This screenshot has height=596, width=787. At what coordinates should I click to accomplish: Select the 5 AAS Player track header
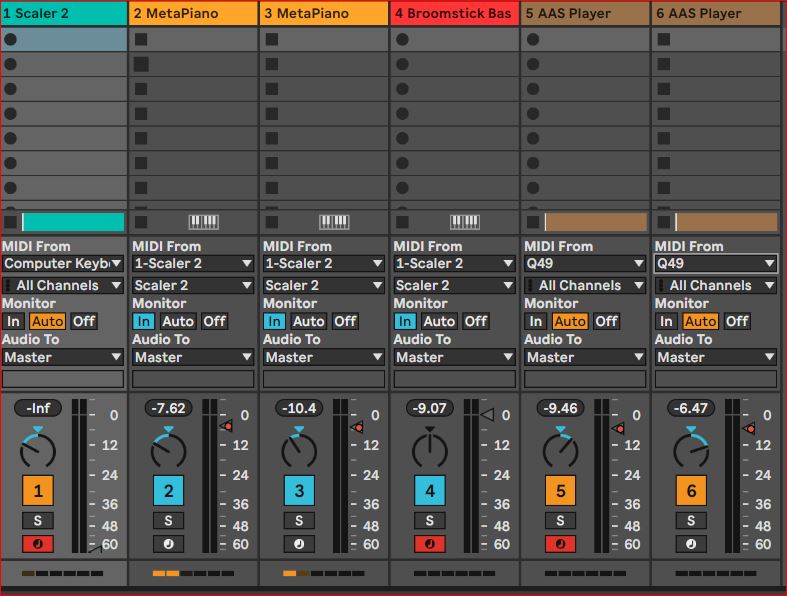[x=585, y=13]
